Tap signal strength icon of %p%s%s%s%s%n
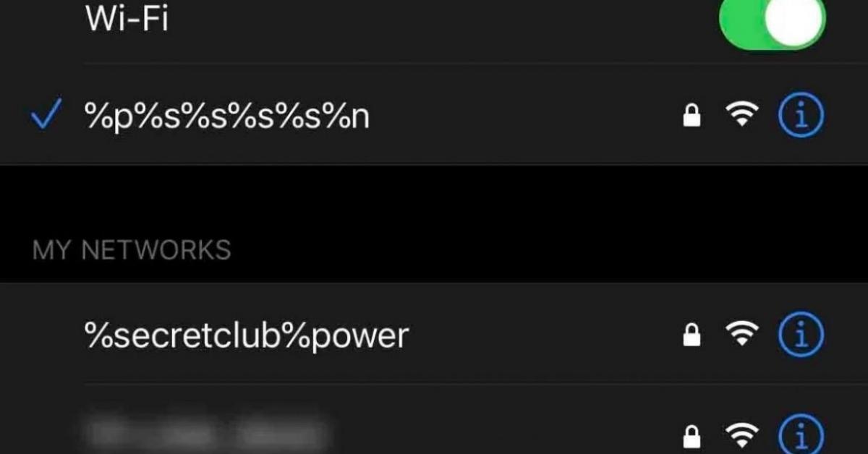Screen dimensions: 868x454 pos(742,116)
